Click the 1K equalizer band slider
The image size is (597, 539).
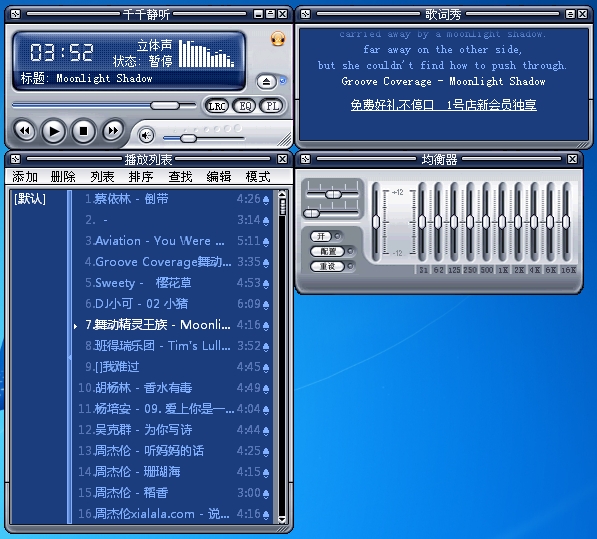coord(502,222)
